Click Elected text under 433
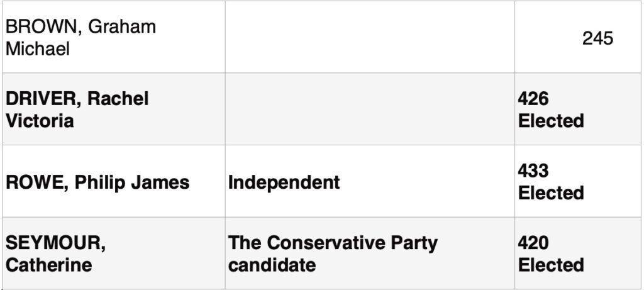Image resolution: width=644 pixels, height=290 pixels. tap(551, 192)
